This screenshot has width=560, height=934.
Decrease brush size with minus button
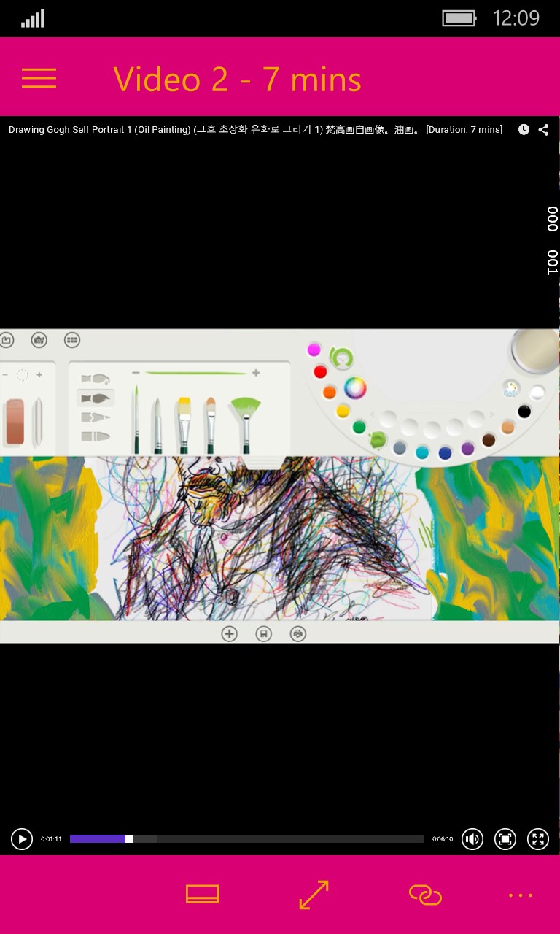pos(135,373)
